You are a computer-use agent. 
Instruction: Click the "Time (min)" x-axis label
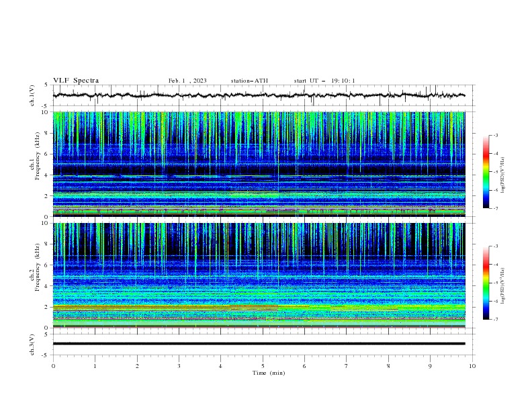269,373
